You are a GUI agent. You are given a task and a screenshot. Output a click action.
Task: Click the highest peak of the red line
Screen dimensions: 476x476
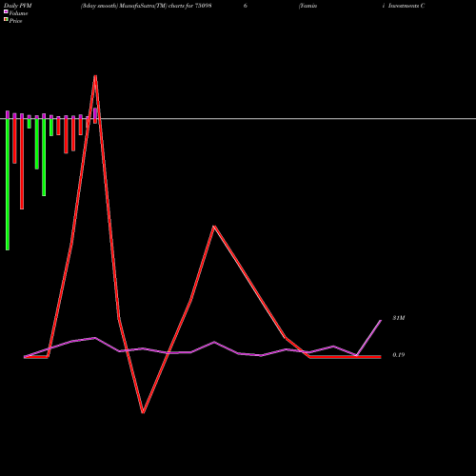(x=95, y=76)
